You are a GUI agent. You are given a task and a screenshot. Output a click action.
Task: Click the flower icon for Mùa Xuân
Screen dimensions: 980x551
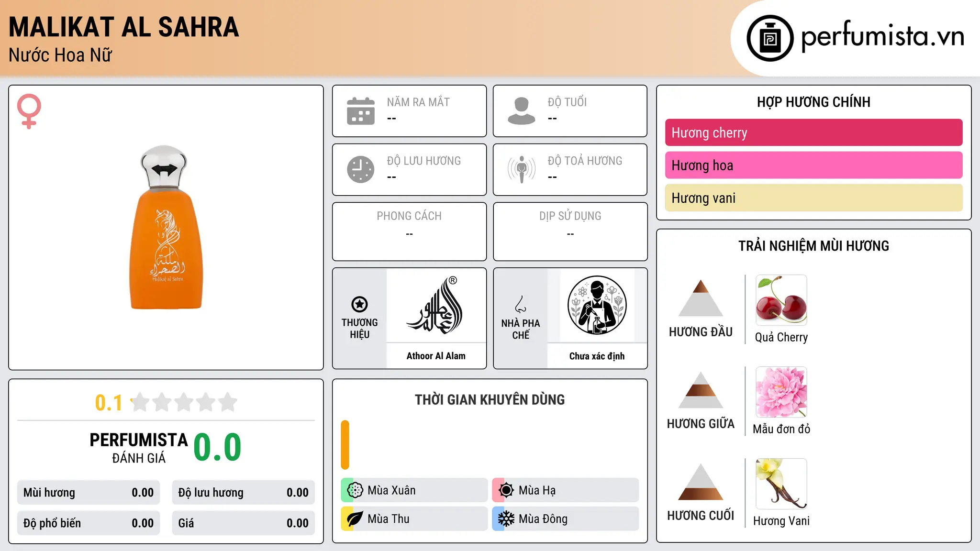coord(355,490)
